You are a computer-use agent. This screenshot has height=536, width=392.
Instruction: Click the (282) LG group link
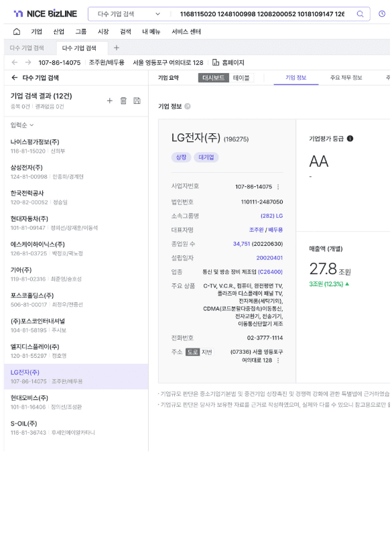point(271,216)
